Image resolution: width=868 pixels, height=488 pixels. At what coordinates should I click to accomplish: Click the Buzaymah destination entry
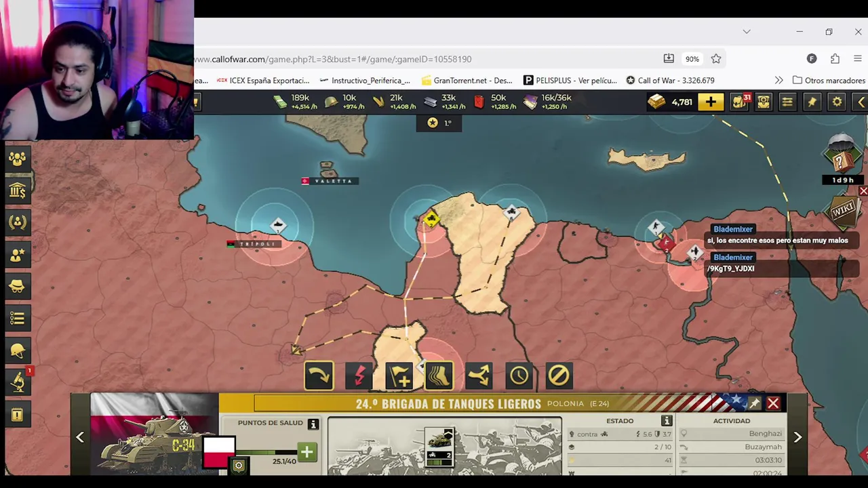tap(732, 447)
